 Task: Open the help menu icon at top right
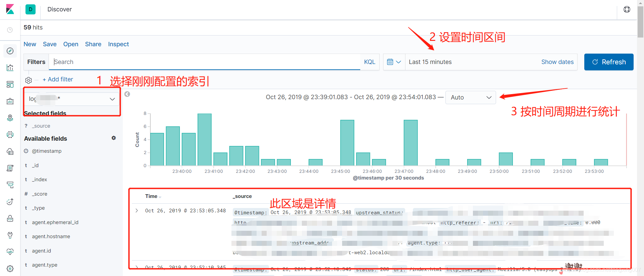pos(627,9)
